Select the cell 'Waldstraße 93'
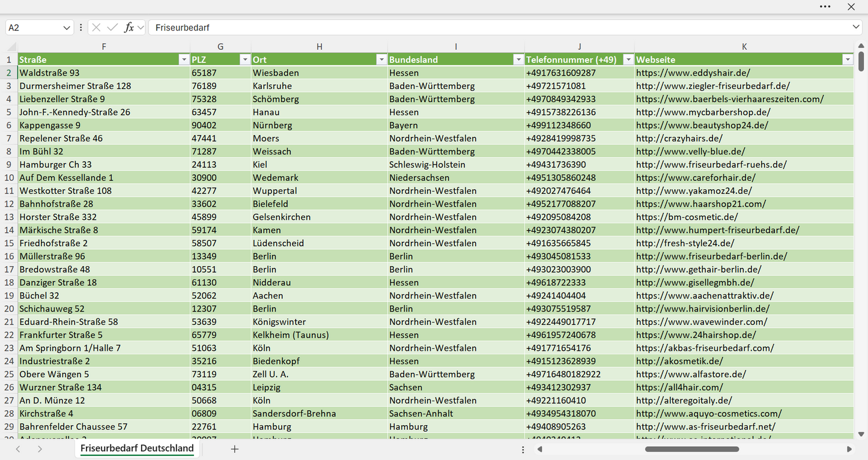 pyautogui.click(x=104, y=73)
